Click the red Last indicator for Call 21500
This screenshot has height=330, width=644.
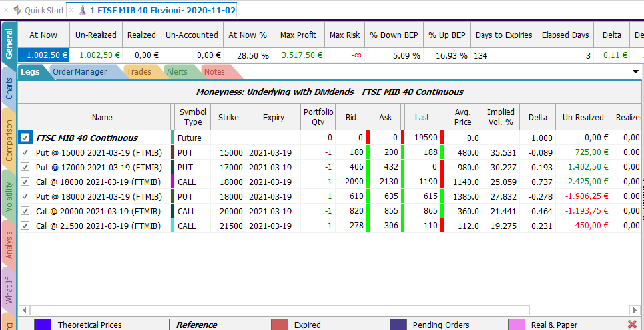pyautogui.click(x=442, y=226)
